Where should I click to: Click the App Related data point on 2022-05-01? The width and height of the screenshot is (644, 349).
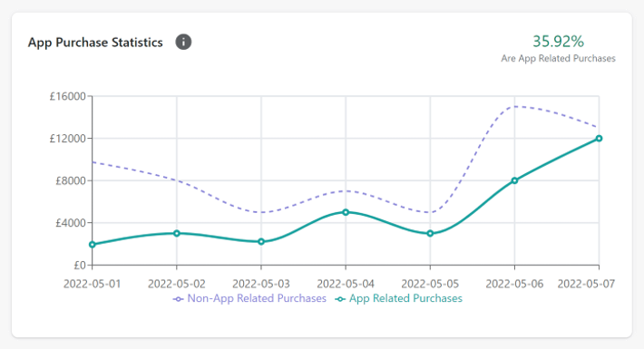click(93, 245)
